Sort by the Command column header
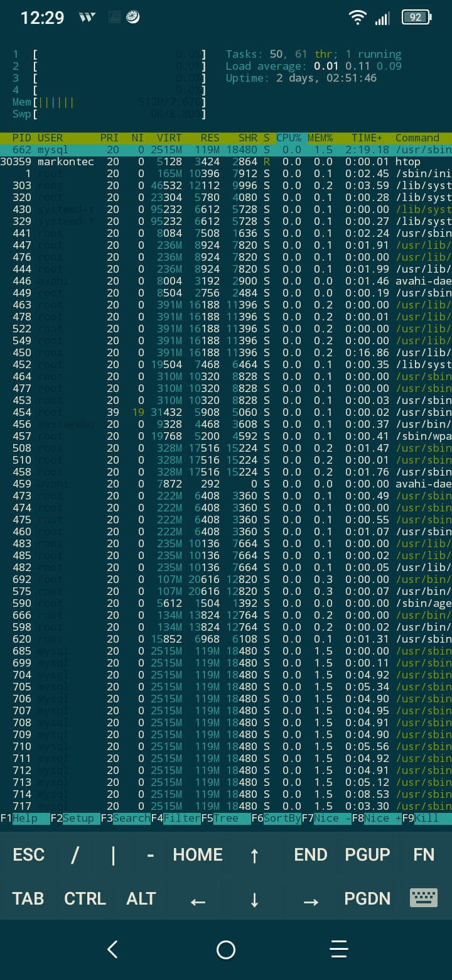Screen dimensions: 452x980 pos(417,138)
